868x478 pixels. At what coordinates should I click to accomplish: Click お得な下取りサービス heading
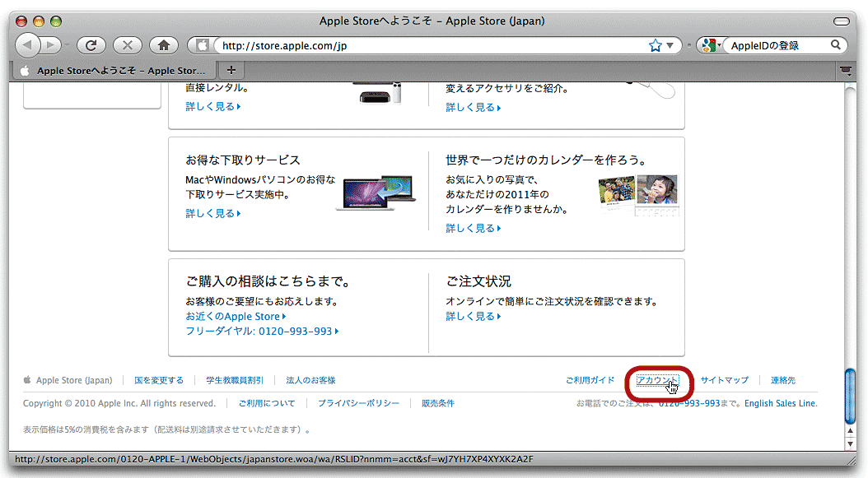242,160
